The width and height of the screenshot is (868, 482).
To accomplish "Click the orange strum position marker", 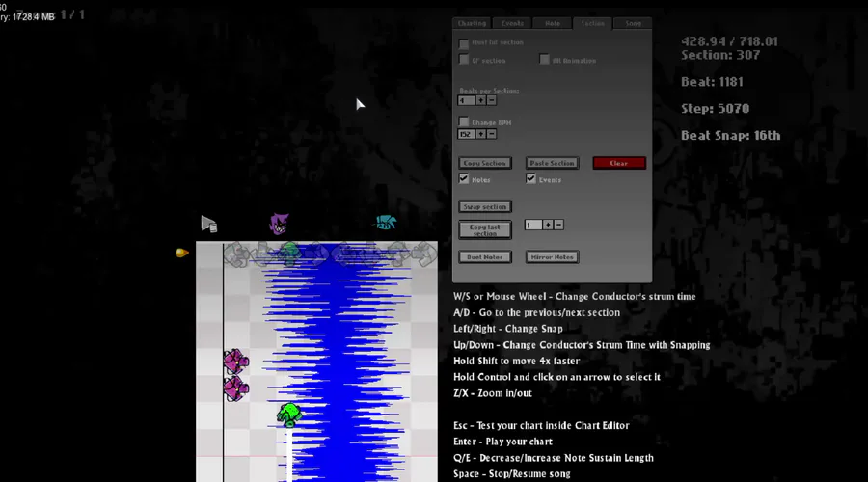I will [182, 253].
